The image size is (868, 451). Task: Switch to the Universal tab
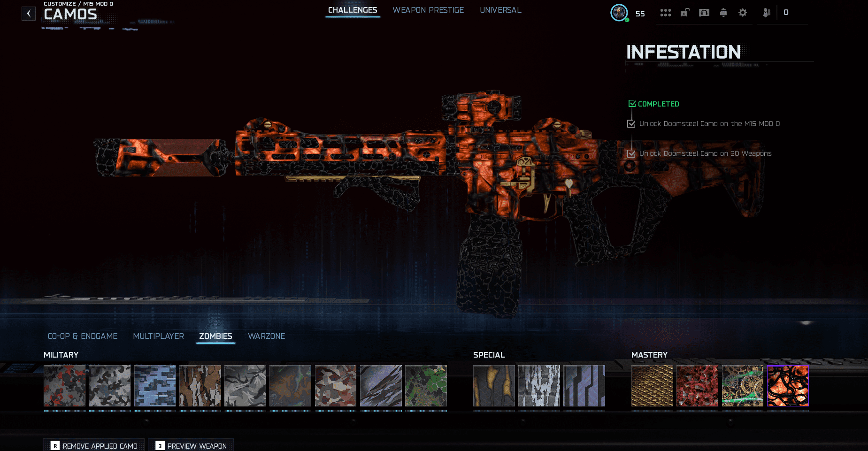(500, 10)
